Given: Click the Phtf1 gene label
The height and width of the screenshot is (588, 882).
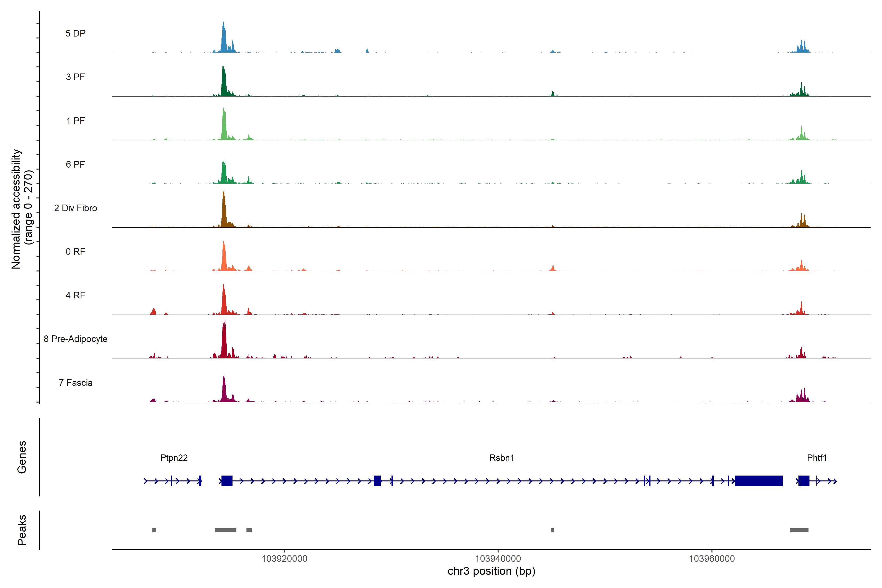Looking at the screenshot, I should (816, 457).
